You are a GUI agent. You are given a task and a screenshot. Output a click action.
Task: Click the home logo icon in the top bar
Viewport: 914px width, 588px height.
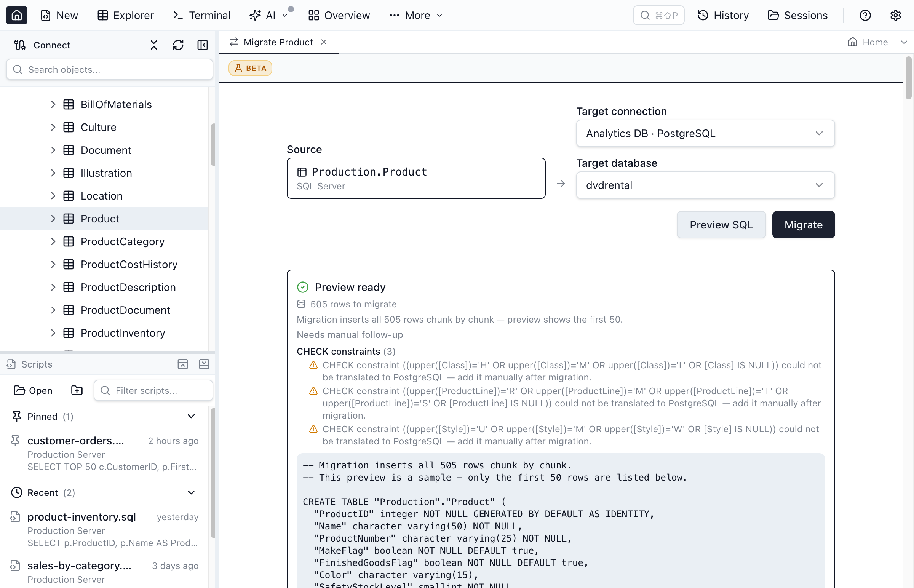17,15
